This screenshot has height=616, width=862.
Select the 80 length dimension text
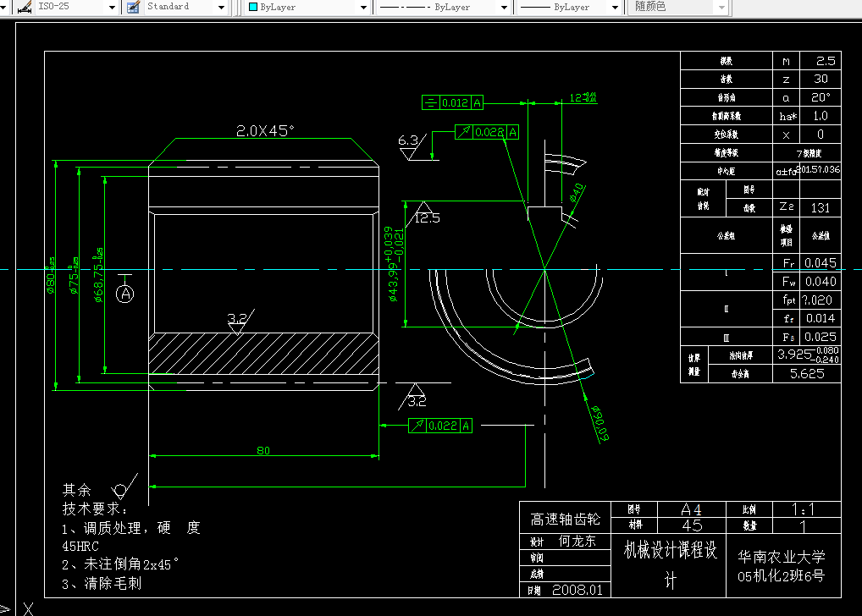tap(263, 451)
